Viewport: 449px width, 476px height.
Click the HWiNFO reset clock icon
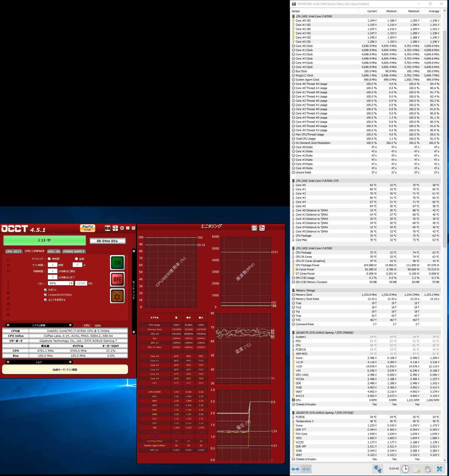click(405, 469)
